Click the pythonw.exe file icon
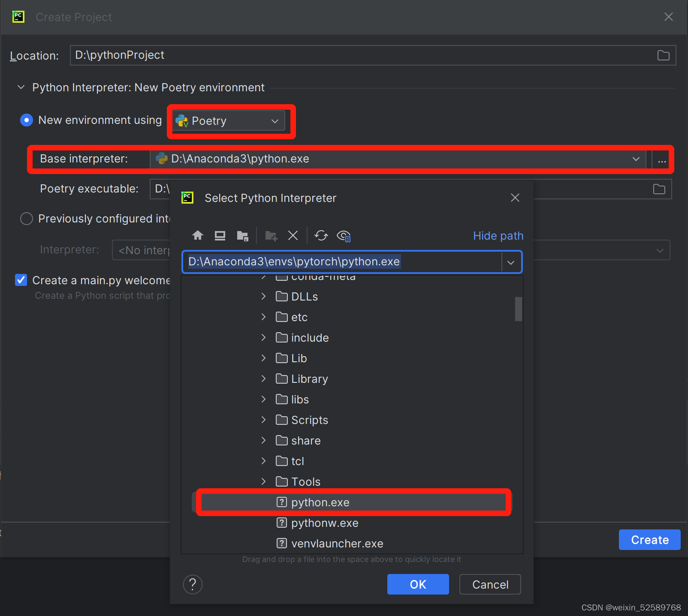The width and height of the screenshot is (688, 616). (x=282, y=523)
